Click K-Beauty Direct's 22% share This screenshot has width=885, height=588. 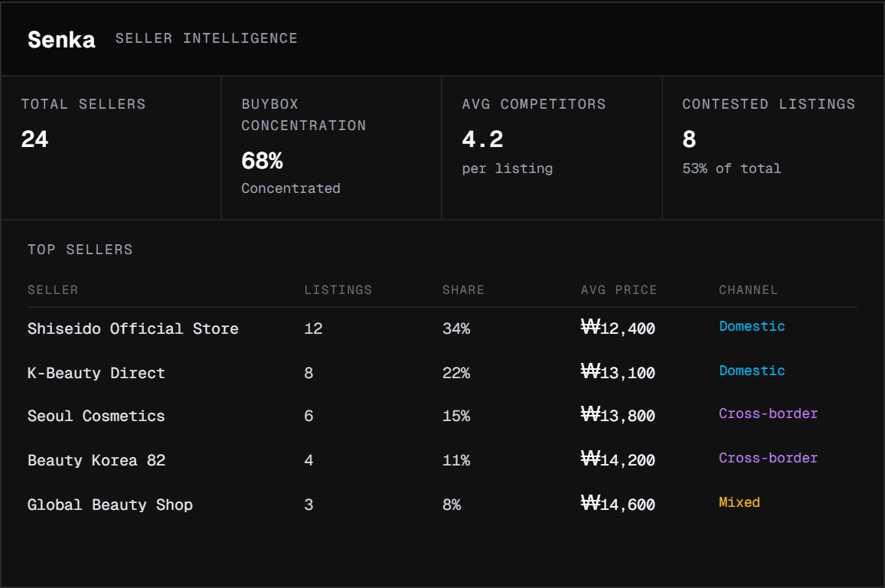456,373
